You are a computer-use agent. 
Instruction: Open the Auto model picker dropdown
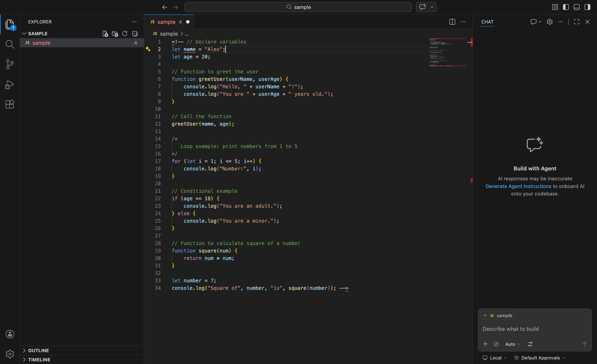pyautogui.click(x=513, y=344)
